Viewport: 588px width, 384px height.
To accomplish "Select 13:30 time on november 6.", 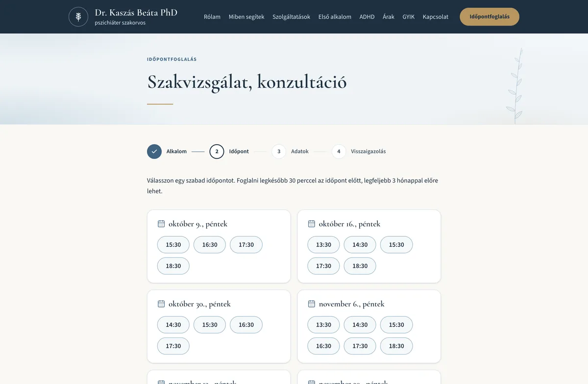I will (323, 325).
